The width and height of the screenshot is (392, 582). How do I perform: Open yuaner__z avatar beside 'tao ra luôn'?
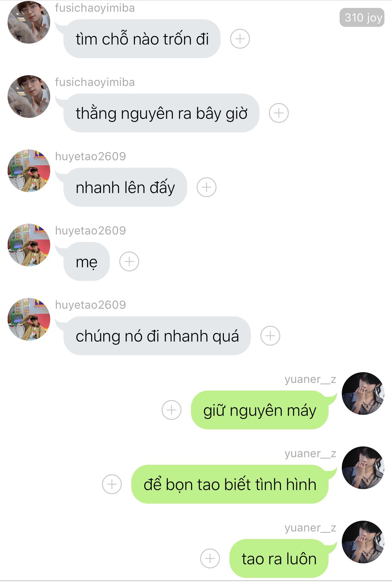(363, 542)
